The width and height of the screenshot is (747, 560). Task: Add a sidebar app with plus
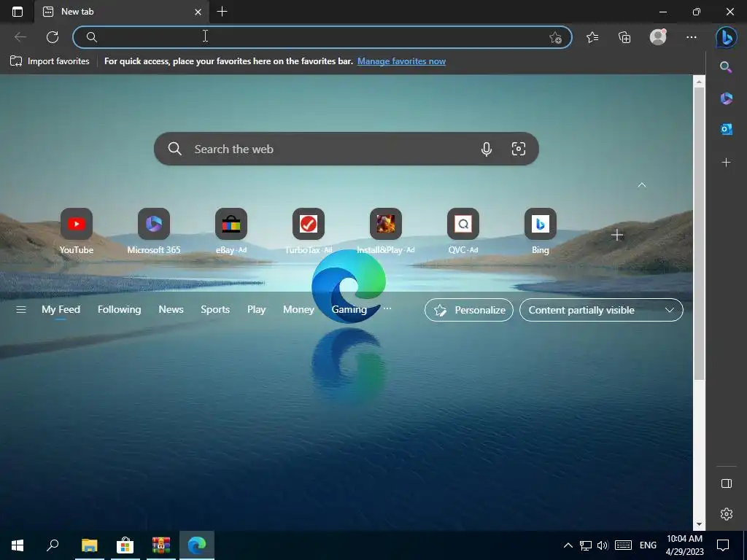[x=726, y=163]
